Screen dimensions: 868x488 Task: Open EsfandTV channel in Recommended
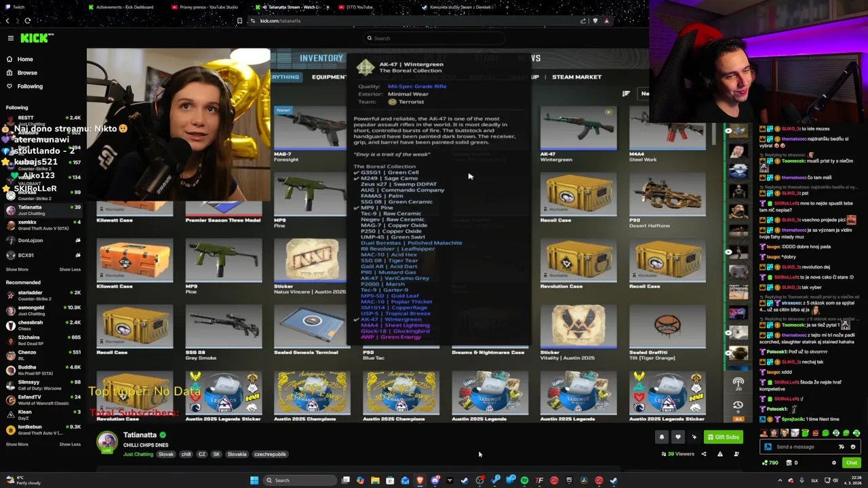43,400
